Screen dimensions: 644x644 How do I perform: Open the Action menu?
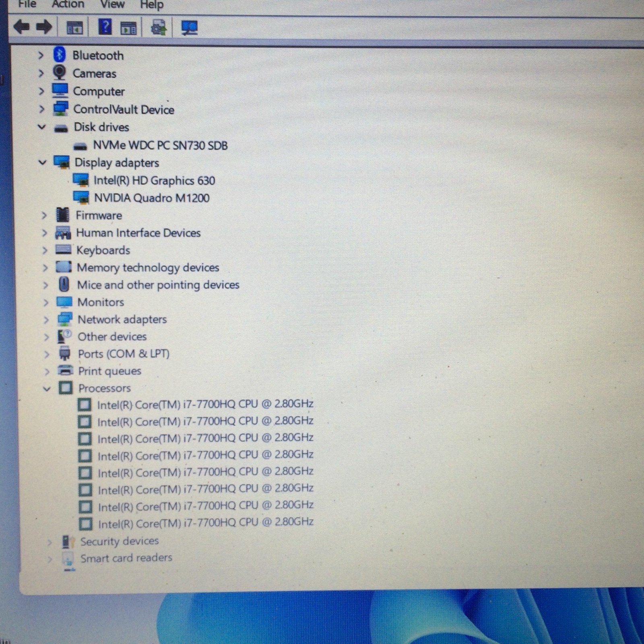click(68, 4)
